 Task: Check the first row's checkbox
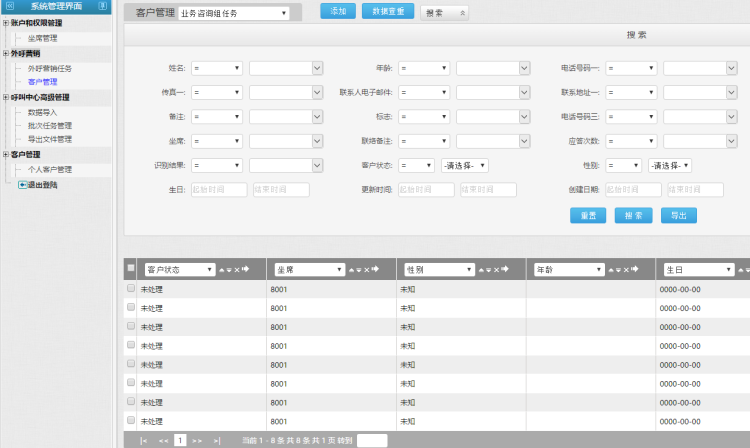point(130,289)
